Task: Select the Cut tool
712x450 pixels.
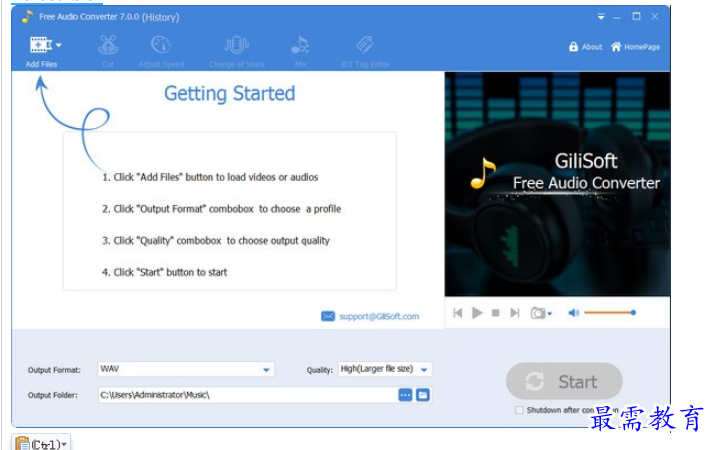Action: (108, 51)
